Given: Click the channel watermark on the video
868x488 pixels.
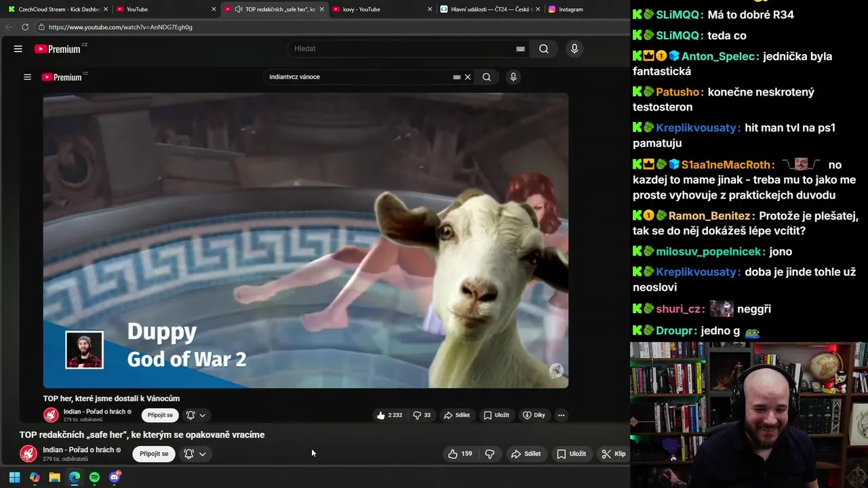Looking at the screenshot, I should coord(555,371).
